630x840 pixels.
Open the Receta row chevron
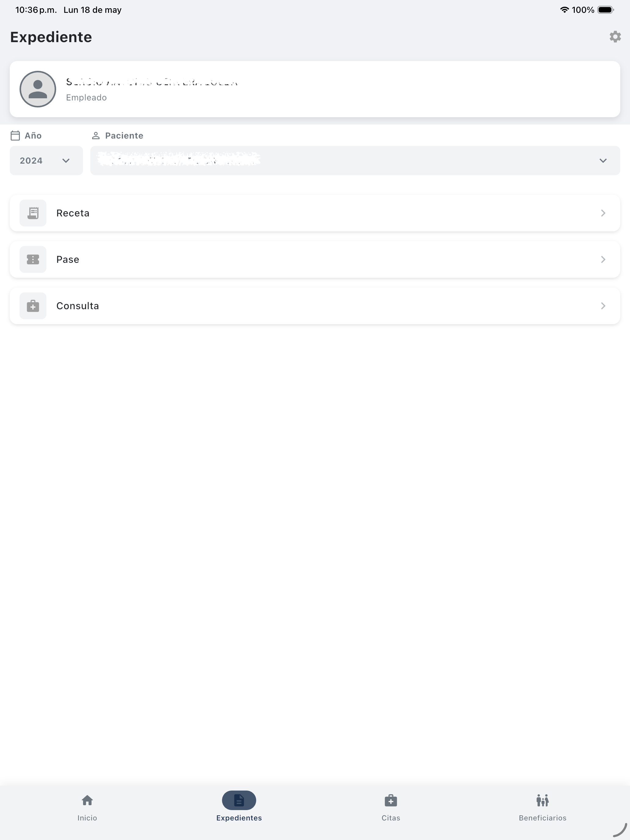[603, 213]
